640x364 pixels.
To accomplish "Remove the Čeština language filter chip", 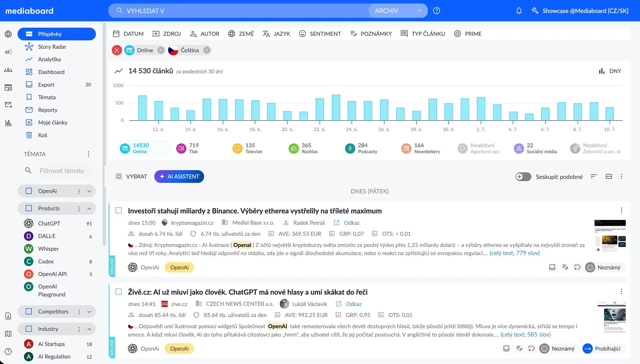I will pyautogui.click(x=207, y=50).
